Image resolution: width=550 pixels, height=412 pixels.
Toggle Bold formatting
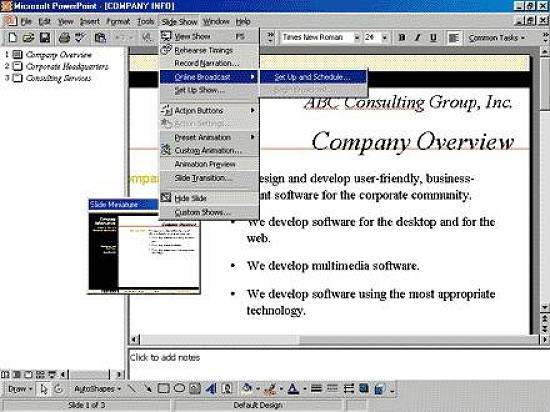402,38
